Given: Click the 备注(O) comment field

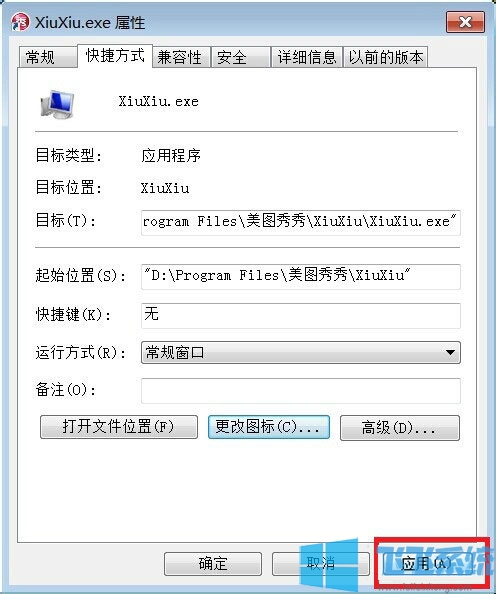Looking at the screenshot, I should click(301, 390).
